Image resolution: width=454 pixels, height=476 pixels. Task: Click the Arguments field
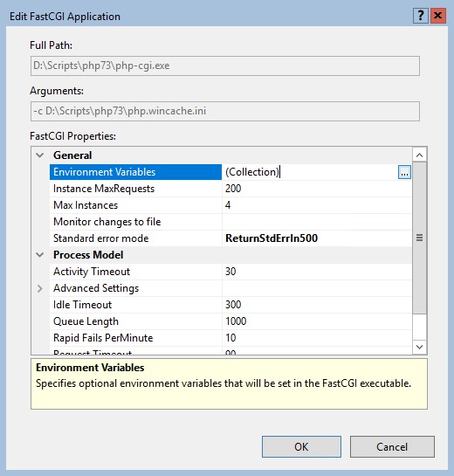[x=225, y=111]
